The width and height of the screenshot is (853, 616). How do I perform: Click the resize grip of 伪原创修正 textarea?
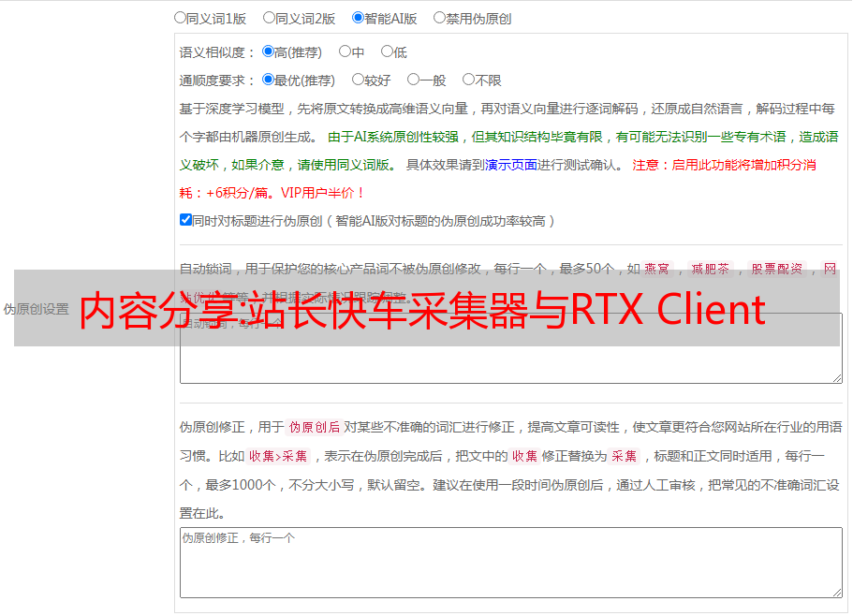(837, 593)
